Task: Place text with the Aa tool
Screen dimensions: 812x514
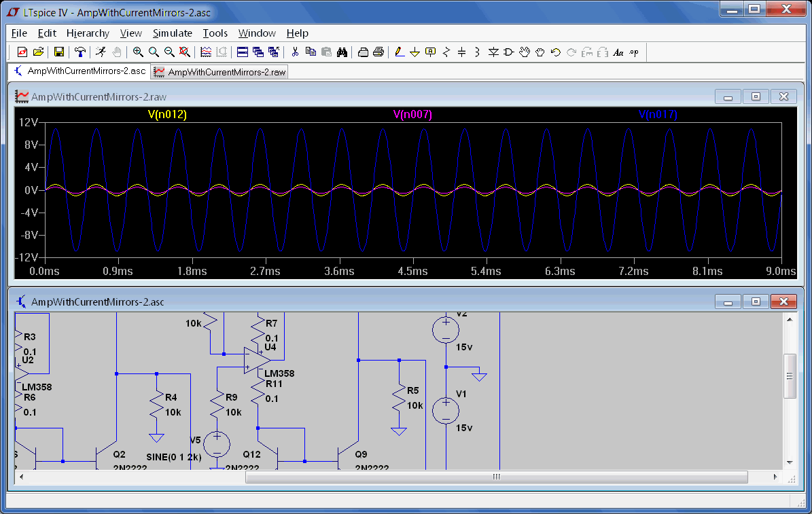Action: 618,52
